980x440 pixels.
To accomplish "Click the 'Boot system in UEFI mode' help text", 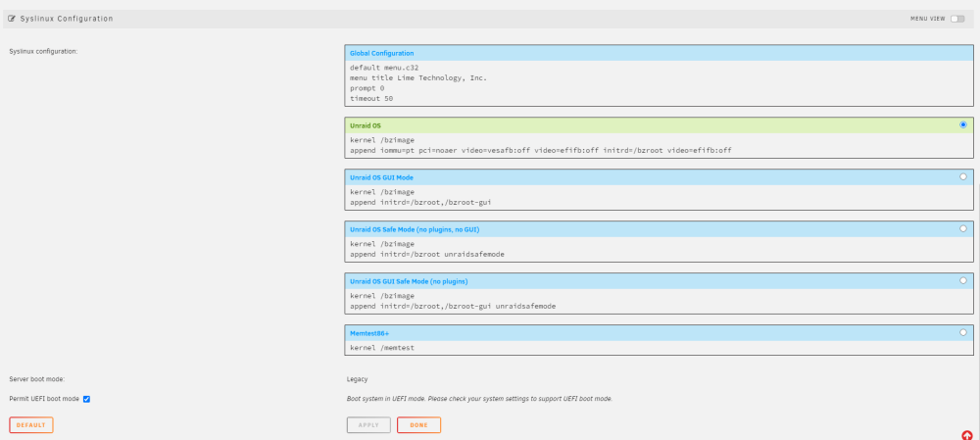I will (479, 399).
